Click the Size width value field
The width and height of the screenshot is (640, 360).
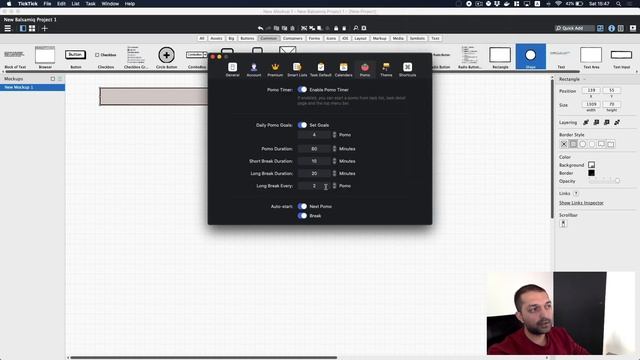591,104
